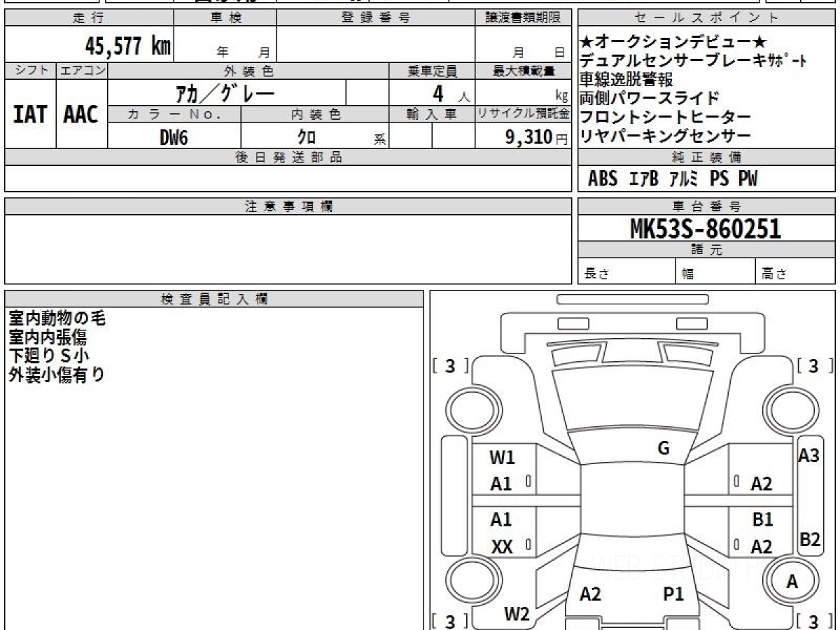Viewport: 840px width, 630px height.
Task: Select the inspector note 外装小傷有り
Action: click(57, 375)
